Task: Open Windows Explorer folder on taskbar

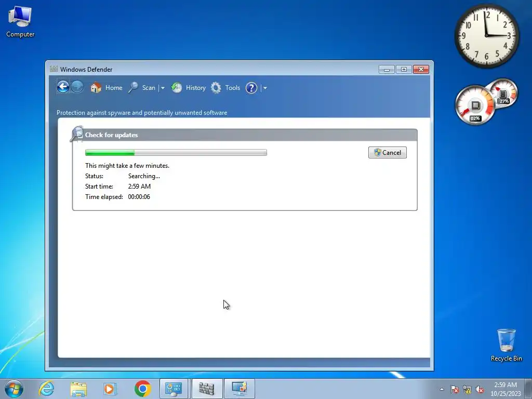Action: pos(78,389)
